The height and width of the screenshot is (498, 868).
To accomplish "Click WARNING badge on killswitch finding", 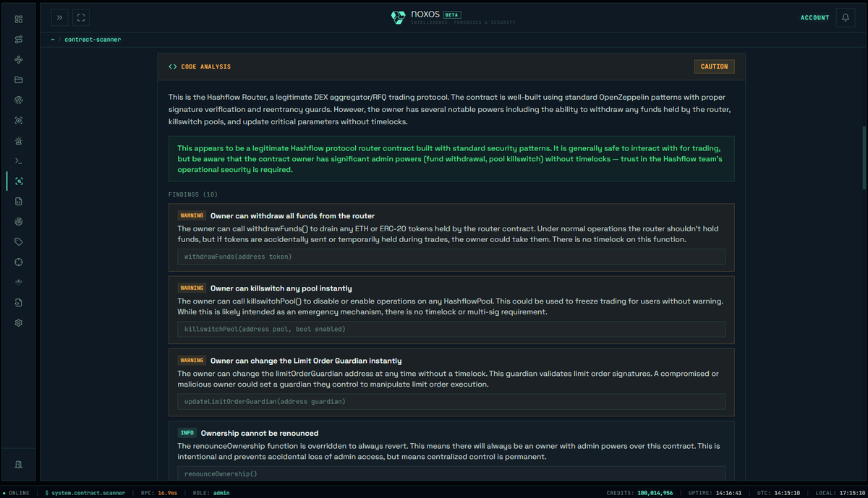I will [192, 288].
